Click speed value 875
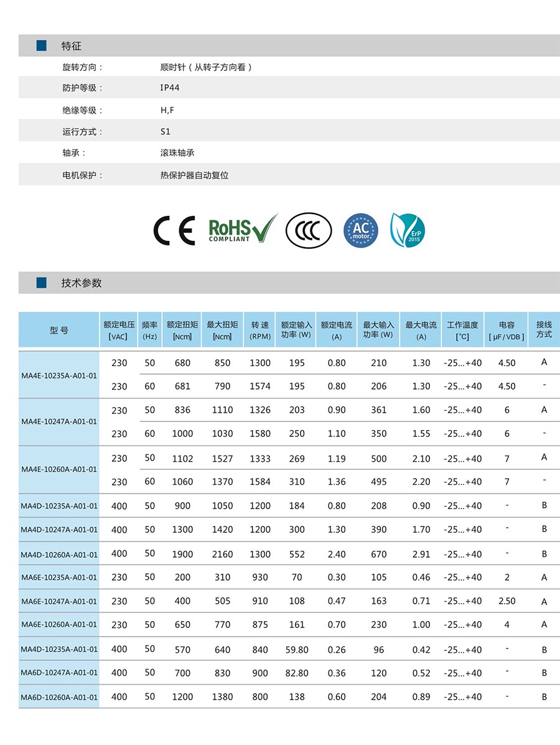560x745 pixels. (260, 624)
